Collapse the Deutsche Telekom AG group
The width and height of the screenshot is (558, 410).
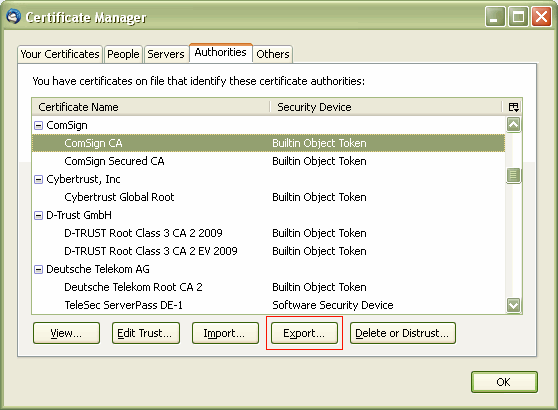pos(38,269)
